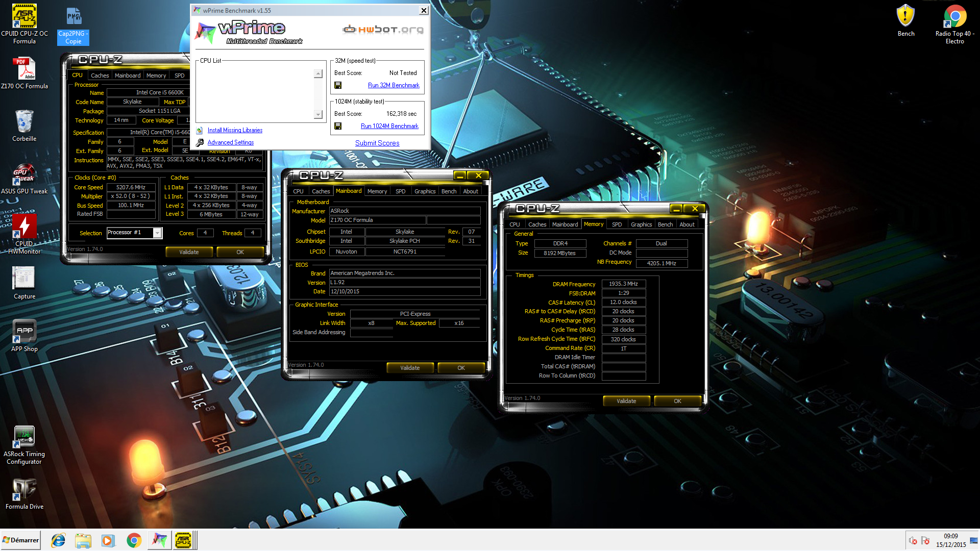Click OK in Mainboard window
Viewport: 980px width, 551px height.
[x=461, y=368]
